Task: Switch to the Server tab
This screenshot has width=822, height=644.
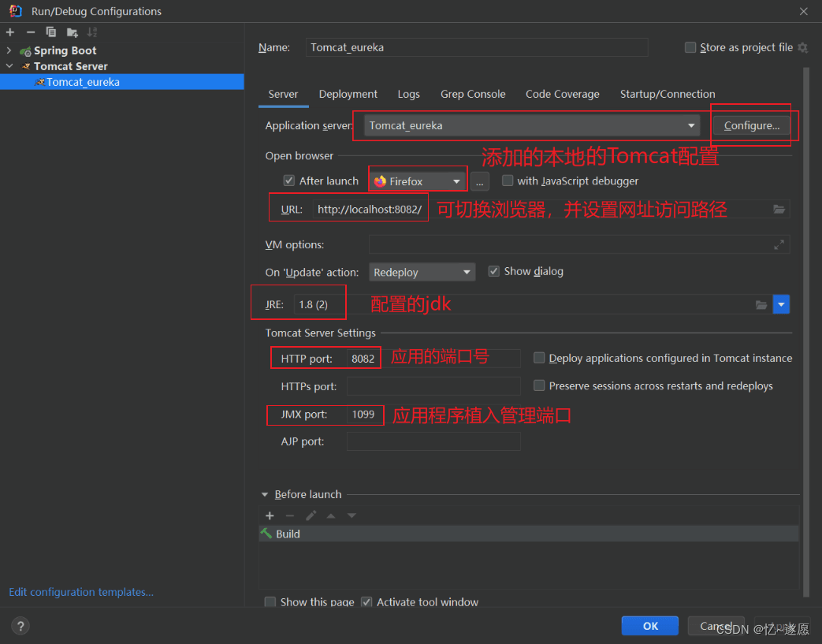Action: [x=283, y=95]
